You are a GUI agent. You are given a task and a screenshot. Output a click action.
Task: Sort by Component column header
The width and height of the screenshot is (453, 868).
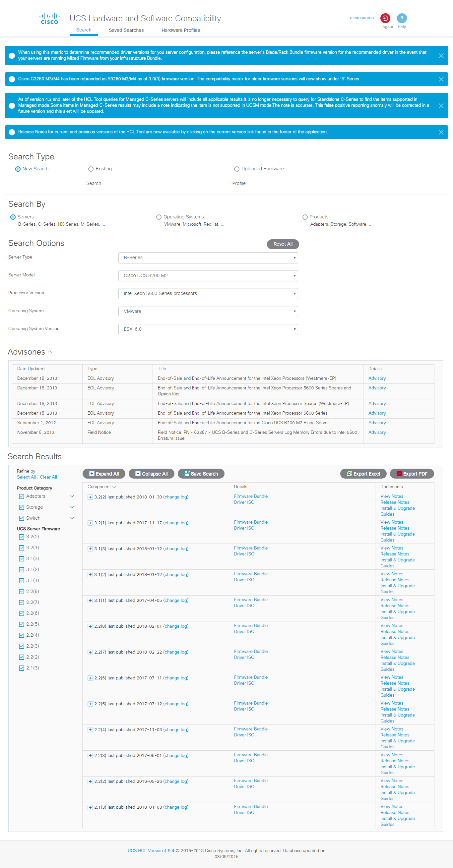[x=102, y=487]
